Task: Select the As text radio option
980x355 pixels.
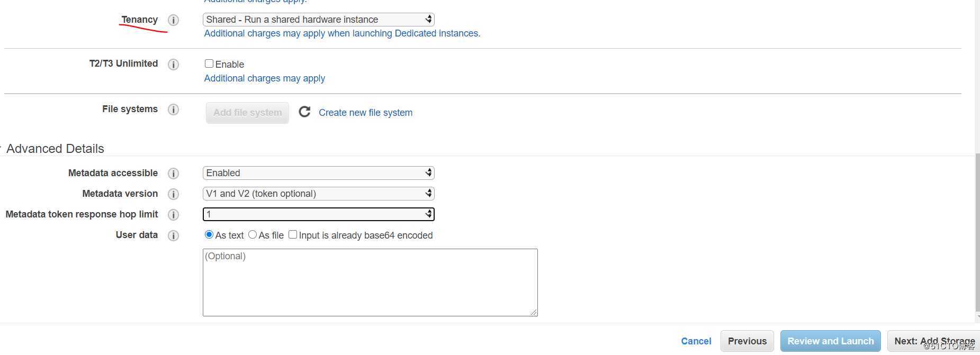Action: (209, 234)
